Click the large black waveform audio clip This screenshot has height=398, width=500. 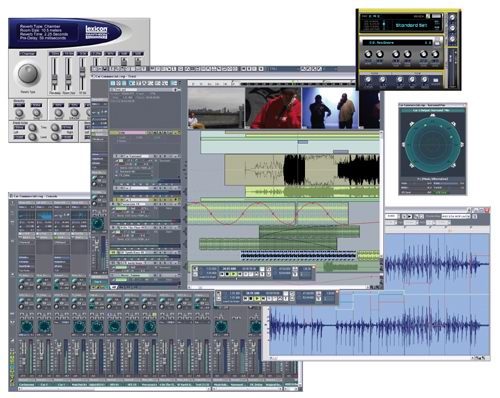[x=302, y=170]
